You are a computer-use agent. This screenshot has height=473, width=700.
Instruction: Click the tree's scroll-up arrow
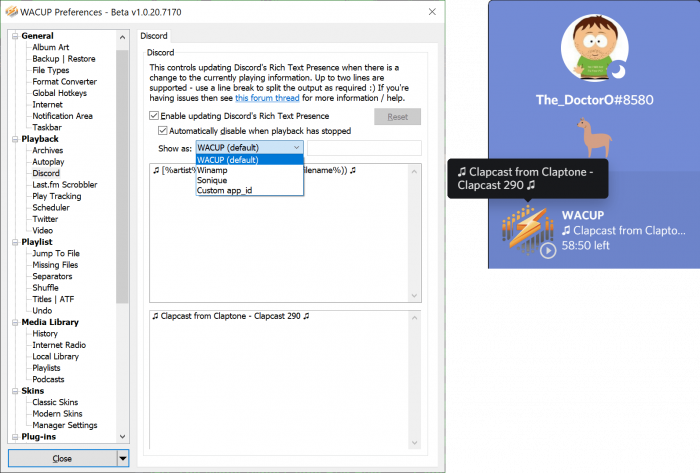coord(122,37)
